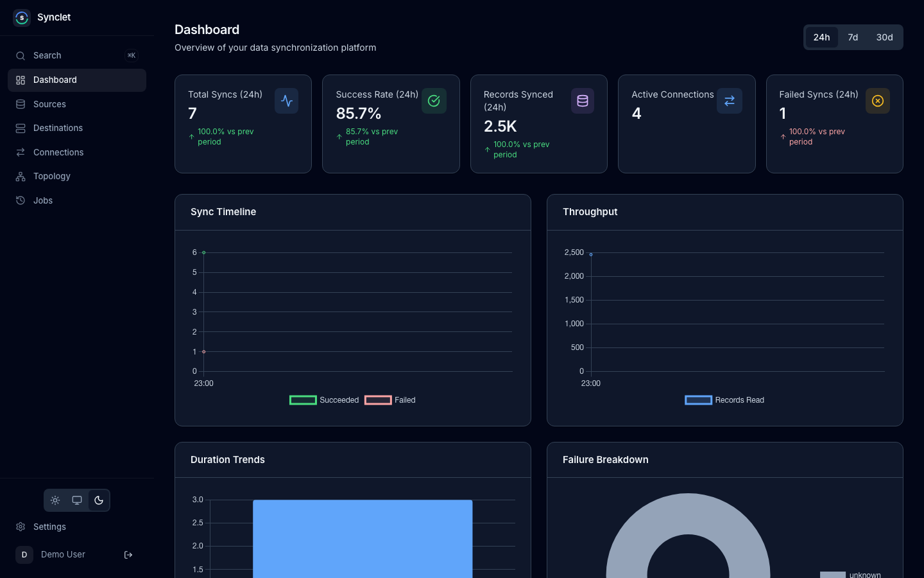Click the Succeeded data point at 6

(x=204, y=252)
